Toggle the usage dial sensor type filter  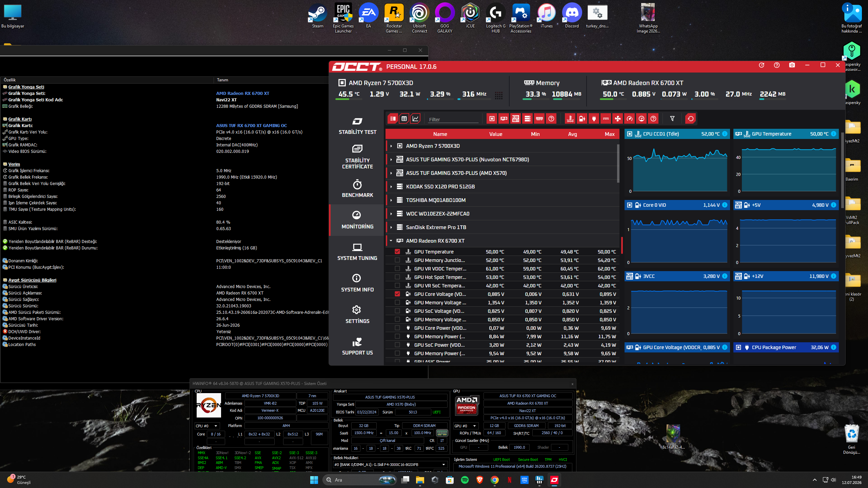pyautogui.click(x=642, y=119)
